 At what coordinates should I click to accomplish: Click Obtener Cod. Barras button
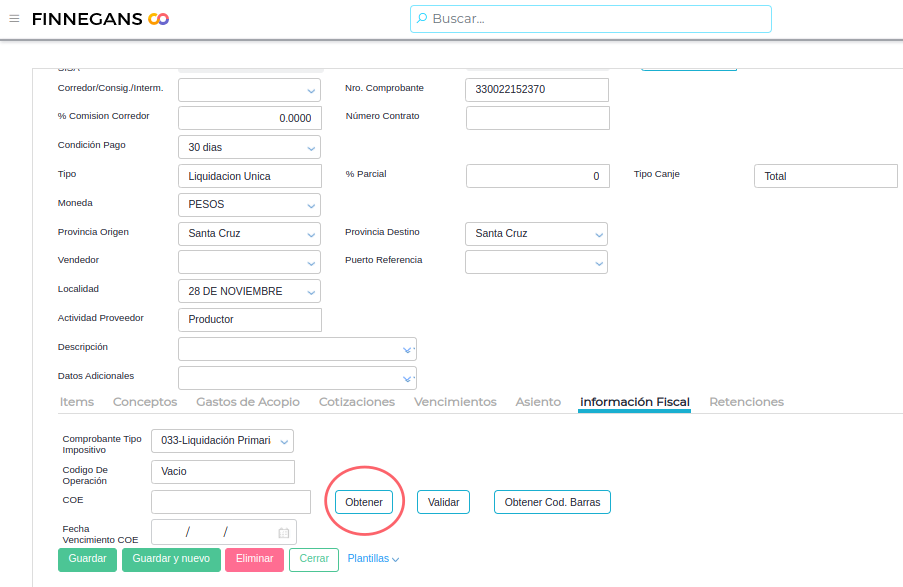[x=552, y=502]
